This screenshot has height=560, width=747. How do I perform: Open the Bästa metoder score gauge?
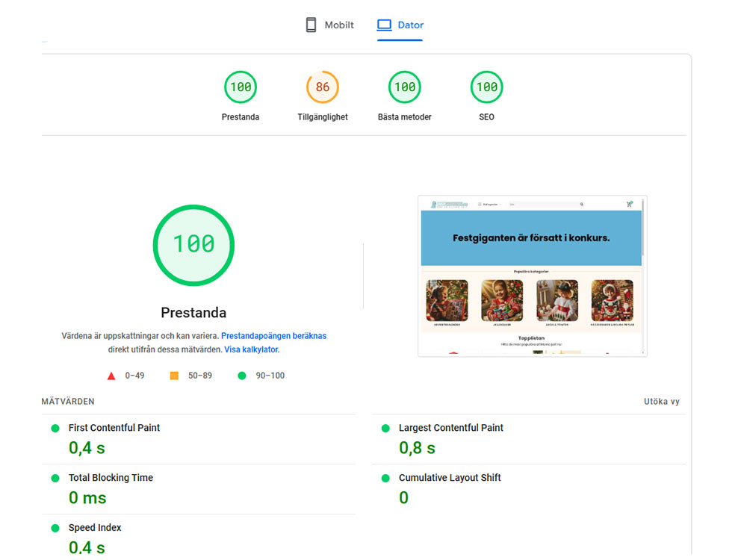click(404, 87)
